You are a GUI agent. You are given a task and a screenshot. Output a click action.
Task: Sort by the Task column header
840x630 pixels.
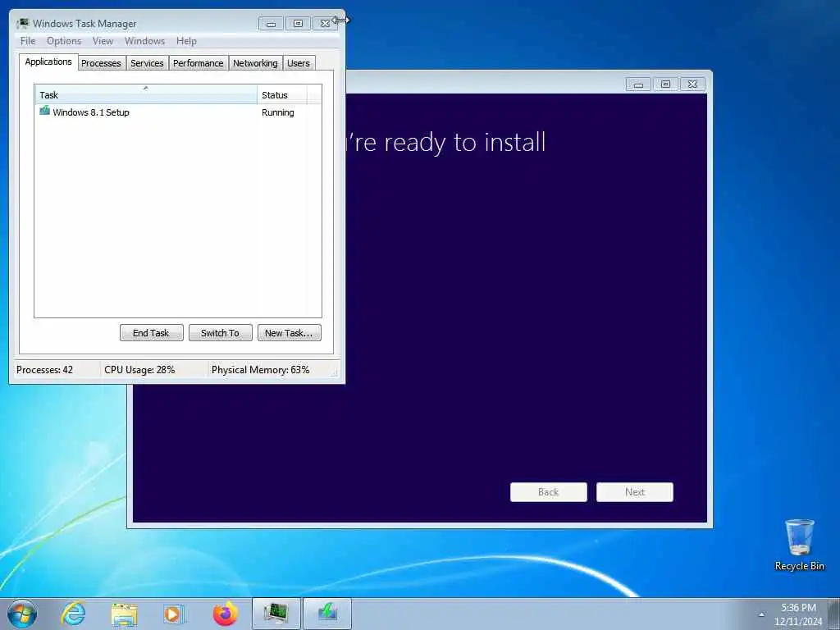pyautogui.click(x=146, y=94)
